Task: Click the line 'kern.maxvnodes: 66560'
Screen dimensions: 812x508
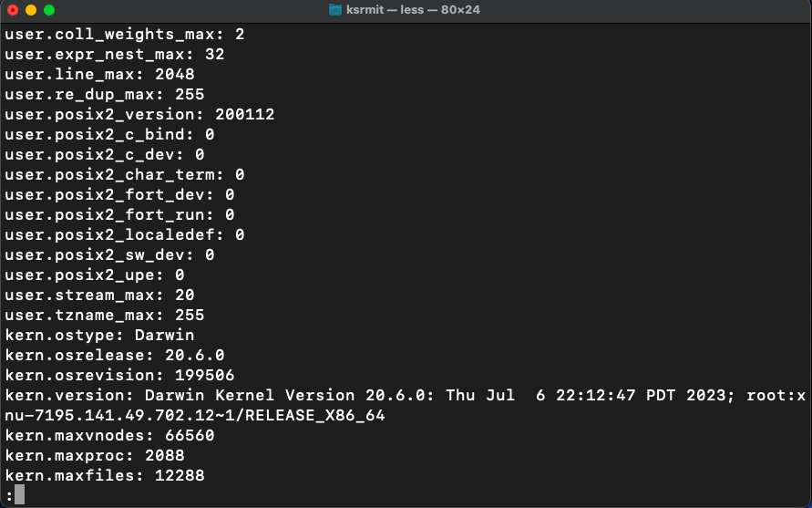Action: coord(109,435)
